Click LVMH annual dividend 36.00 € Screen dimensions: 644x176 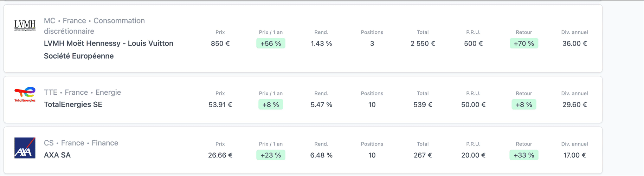point(574,43)
